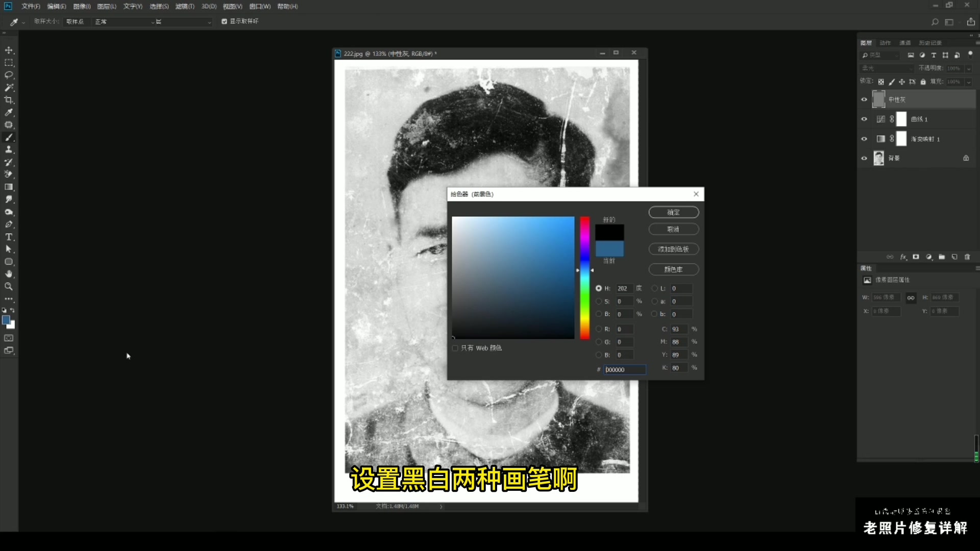Image resolution: width=980 pixels, height=551 pixels.
Task: Click the Zoom tool in toolbar
Action: (9, 286)
